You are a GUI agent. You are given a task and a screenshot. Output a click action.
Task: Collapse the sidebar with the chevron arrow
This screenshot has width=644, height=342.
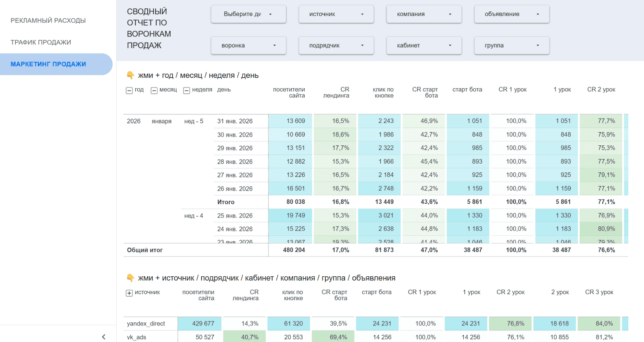[x=103, y=337]
